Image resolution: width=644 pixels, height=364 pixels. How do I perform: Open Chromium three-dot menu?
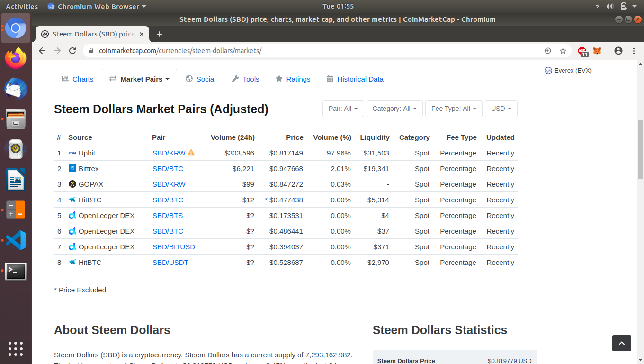[634, 51]
